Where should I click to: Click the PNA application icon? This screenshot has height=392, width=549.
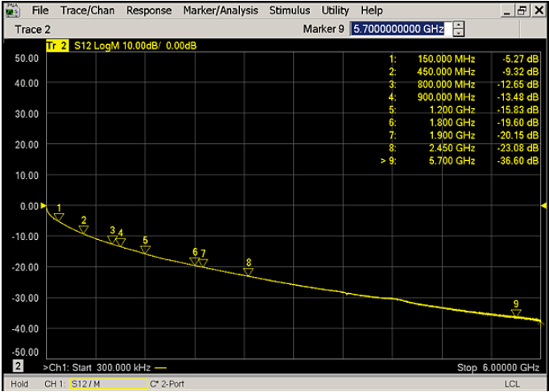pyautogui.click(x=12, y=10)
